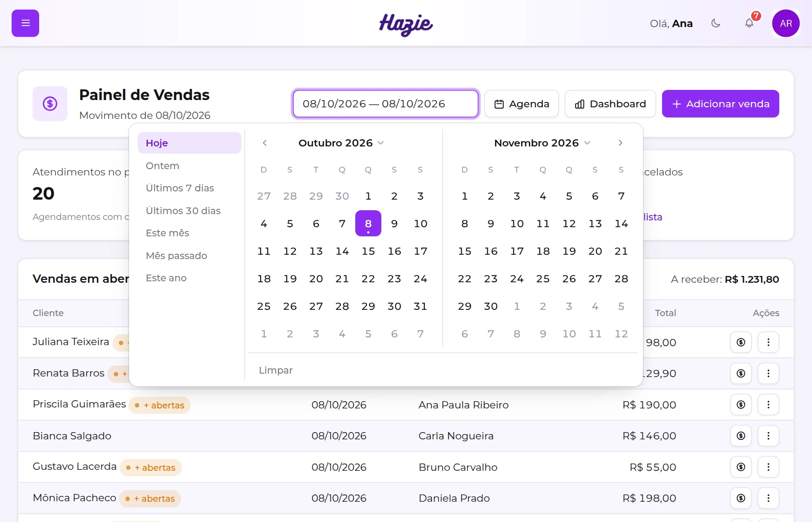This screenshot has height=522, width=812.
Task: Click payment icon in Bianca Salgado row
Action: click(x=741, y=436)
